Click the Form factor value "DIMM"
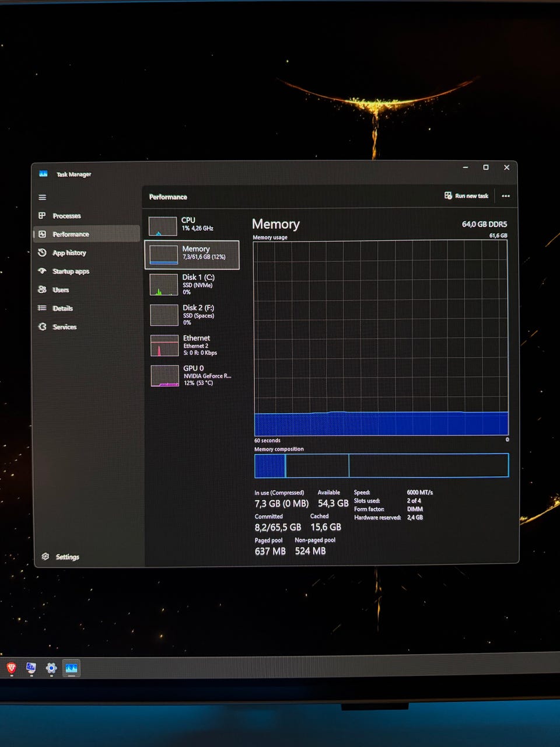The image size is (560, 747). click(415, 509)
